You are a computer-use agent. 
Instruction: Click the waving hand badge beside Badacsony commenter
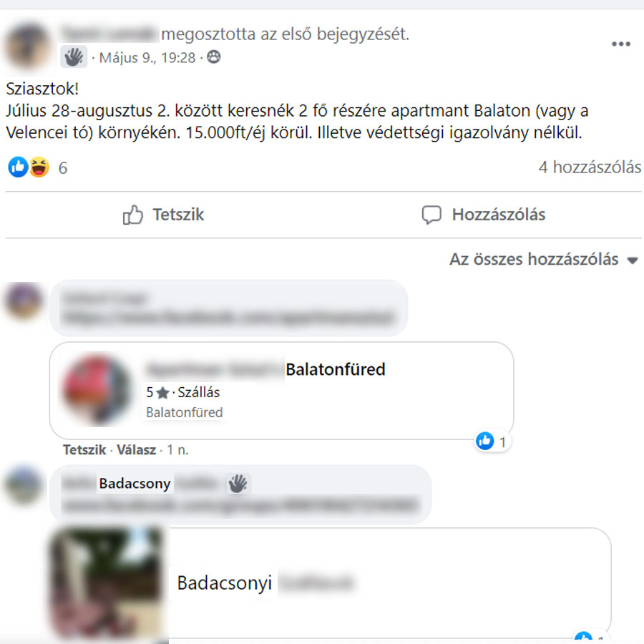pos(238,484)
